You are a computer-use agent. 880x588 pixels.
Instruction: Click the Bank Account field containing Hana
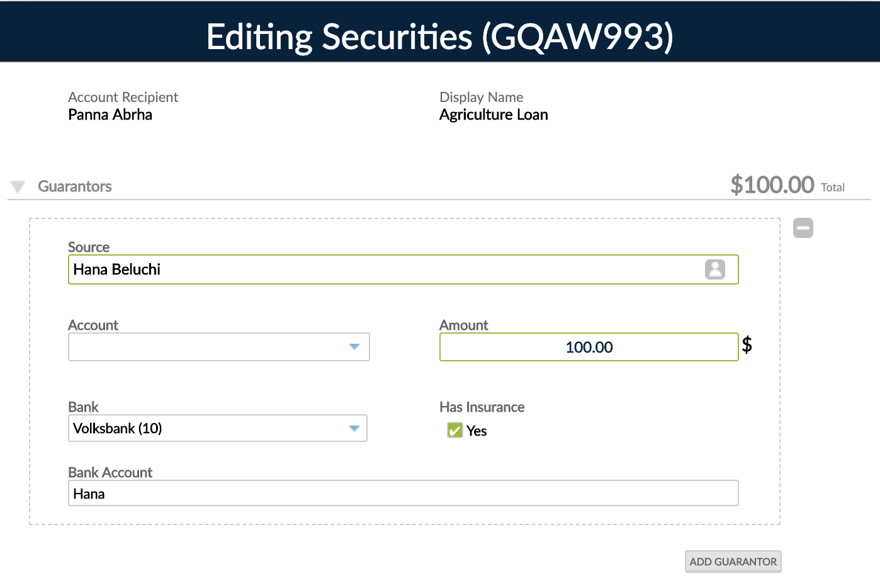[x=403, y=493]
